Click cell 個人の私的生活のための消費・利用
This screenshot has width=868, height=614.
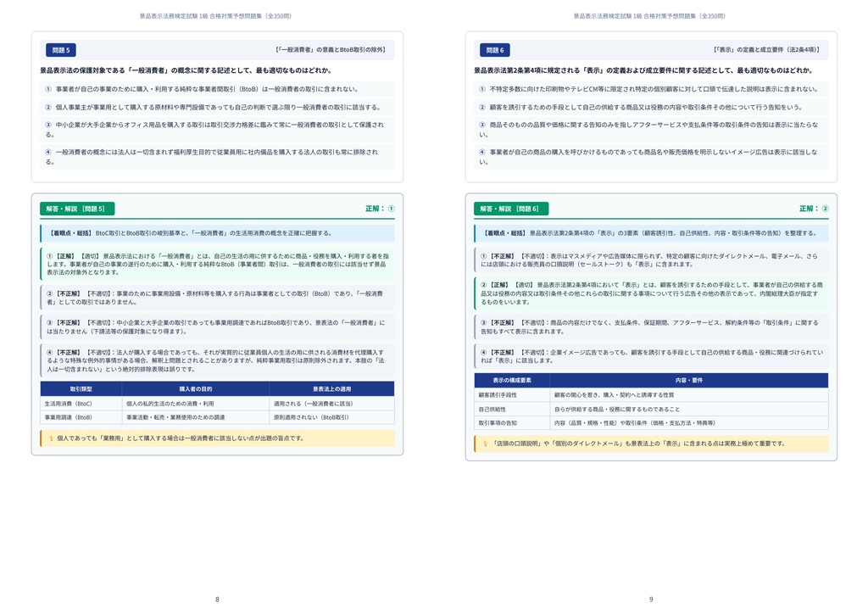click(x=196, y=404)
